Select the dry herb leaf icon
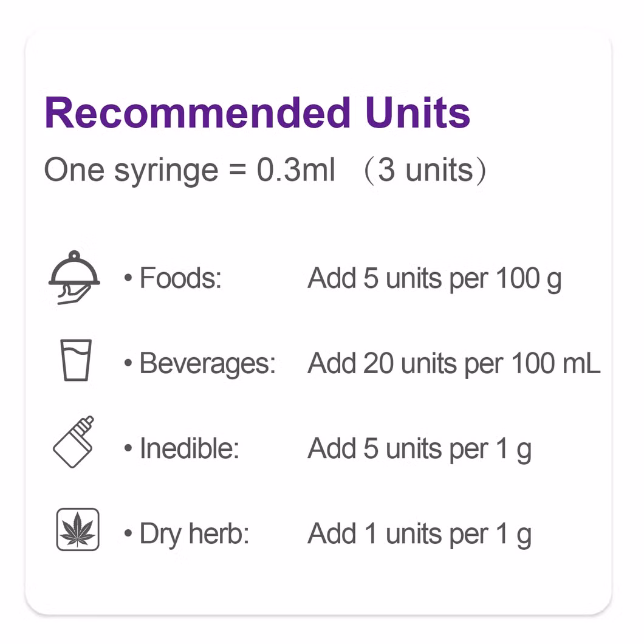This screenshot has width=644, height=644. coord(78,529)
